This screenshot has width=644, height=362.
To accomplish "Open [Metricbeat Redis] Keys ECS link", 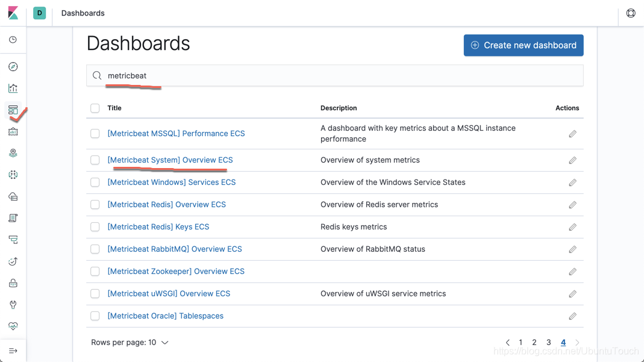I will [158, 226].
